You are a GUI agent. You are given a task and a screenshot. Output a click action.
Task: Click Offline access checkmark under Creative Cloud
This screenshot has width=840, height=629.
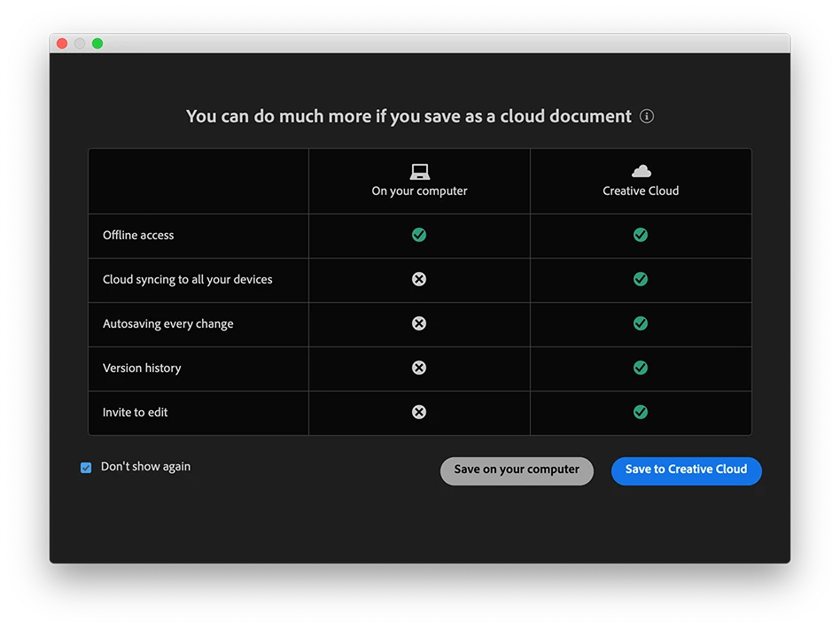pyautogui.click(x=641, y=235)
